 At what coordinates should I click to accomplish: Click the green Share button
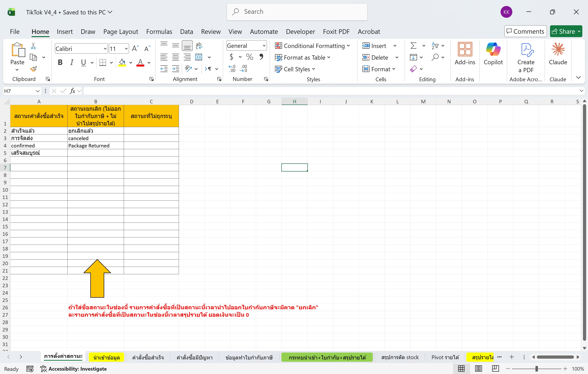(566, 31)
